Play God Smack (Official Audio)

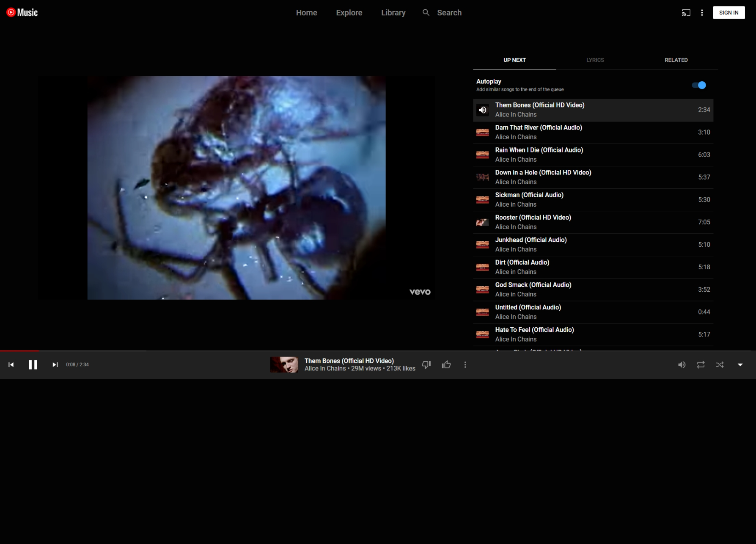[x=593, y=290]
